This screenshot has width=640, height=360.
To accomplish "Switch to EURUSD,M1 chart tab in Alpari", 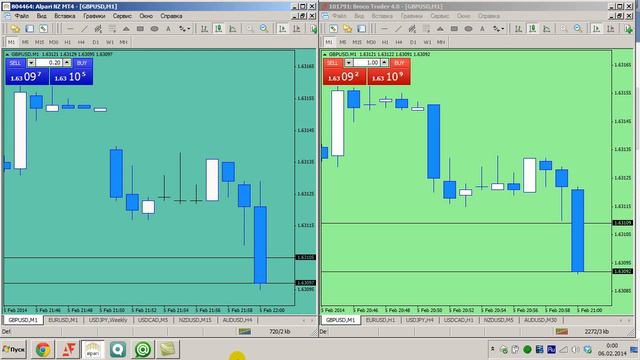I will tap(63, 320).
